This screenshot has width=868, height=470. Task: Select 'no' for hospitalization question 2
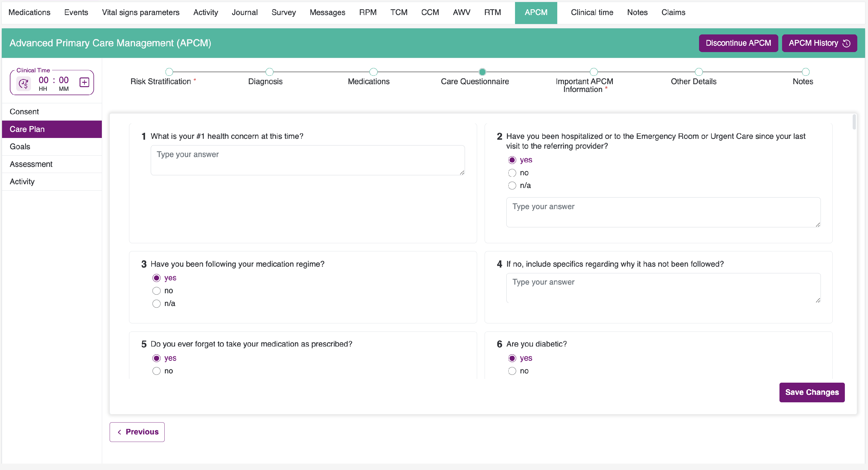(x=512, y=173)
